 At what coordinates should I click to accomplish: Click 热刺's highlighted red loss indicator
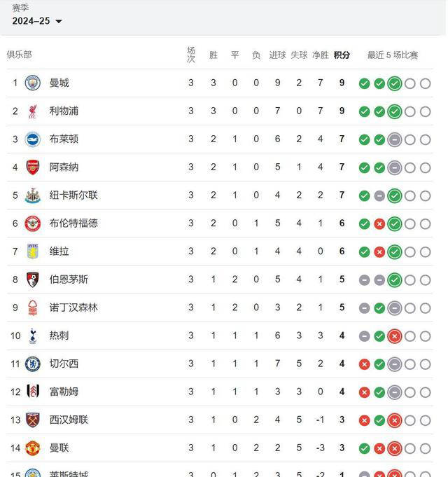(395, 336)
